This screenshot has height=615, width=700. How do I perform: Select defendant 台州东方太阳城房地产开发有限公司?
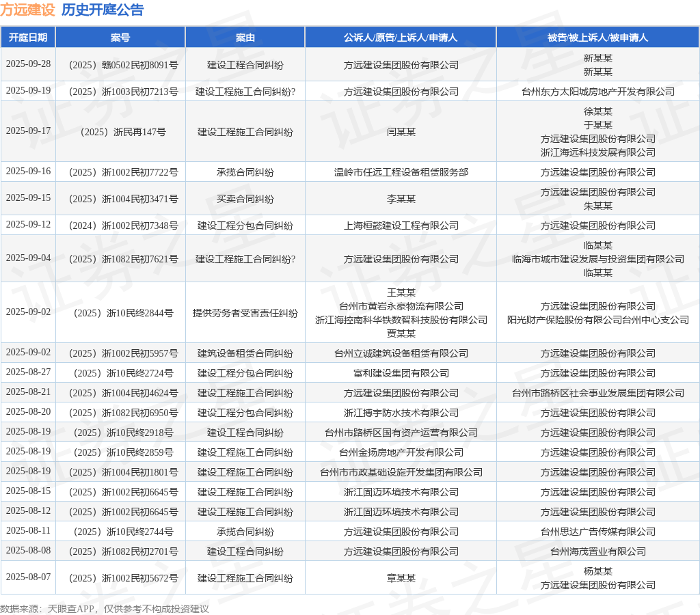[597, 92]
